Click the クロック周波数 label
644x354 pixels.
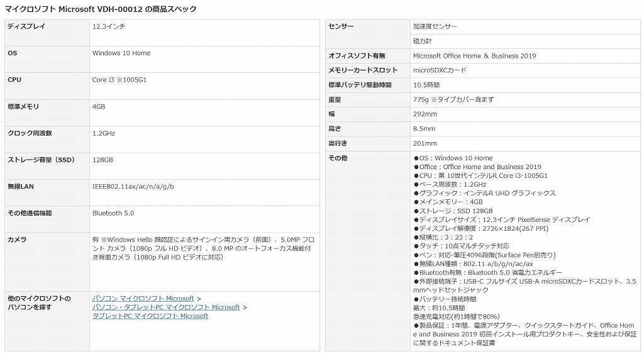(x=30, y=133)
